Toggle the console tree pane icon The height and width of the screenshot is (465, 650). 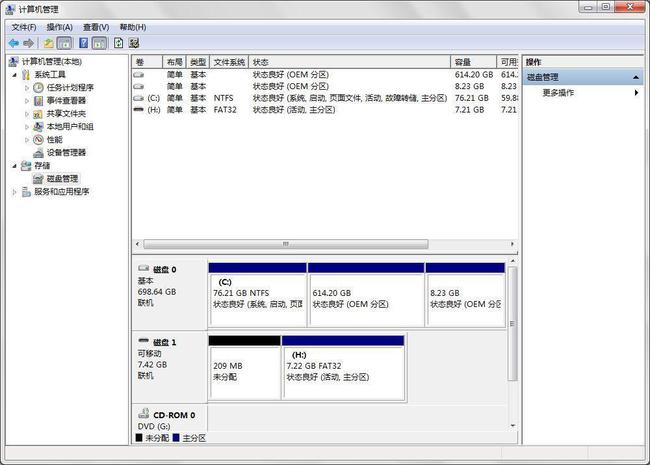coord(64,43)
